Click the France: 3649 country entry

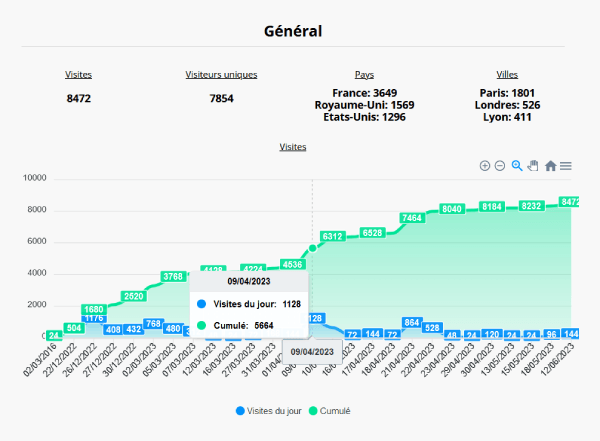coord(364,93)
